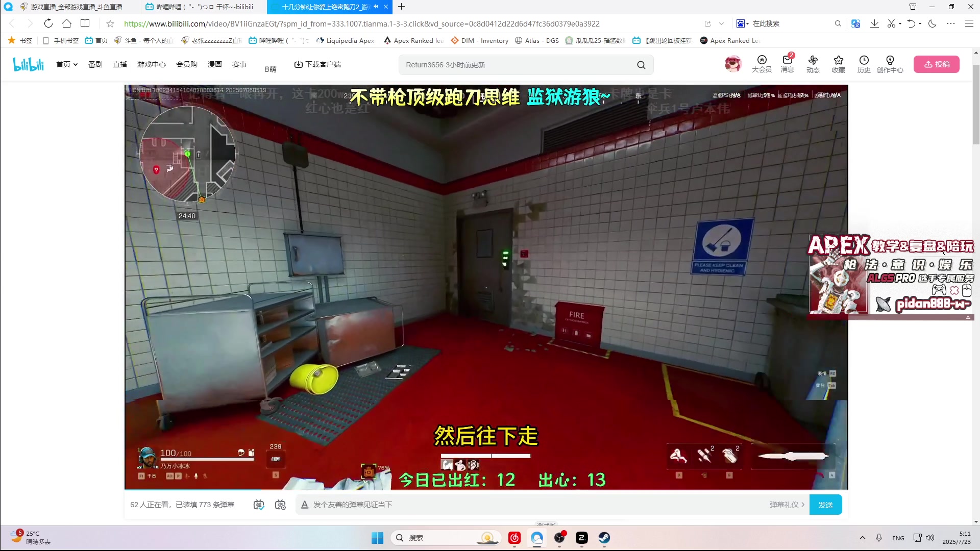Open browser reading/bookmark panel icon
The height and width of the screenshot is (551, 980).
[x=85, y=23]
